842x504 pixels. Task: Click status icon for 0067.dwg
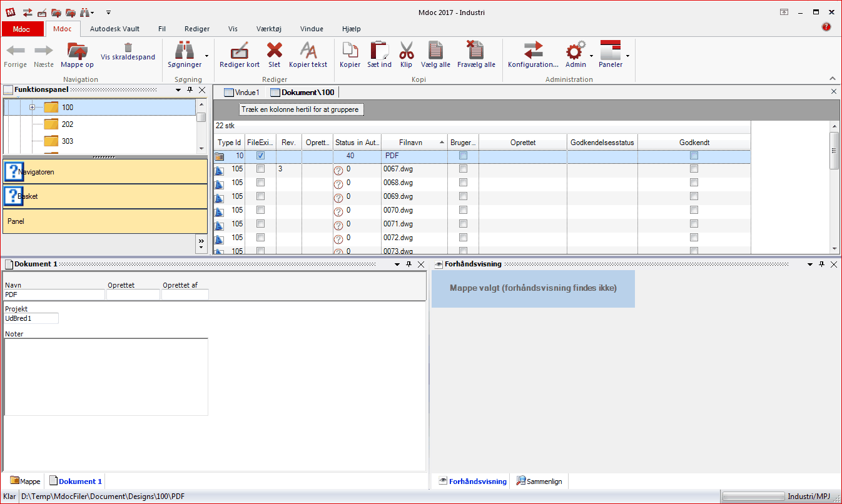[x=338, y=170]
